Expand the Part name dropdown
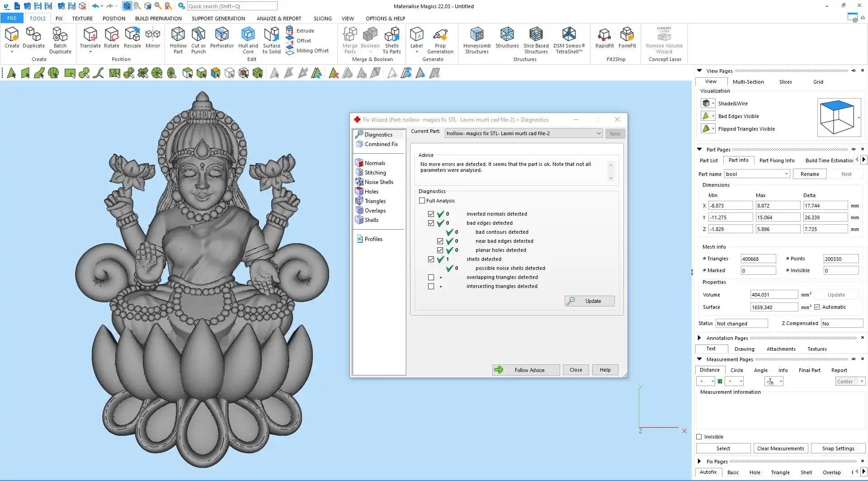The width and height of the screenshot is (868, 481). (786, 174)
